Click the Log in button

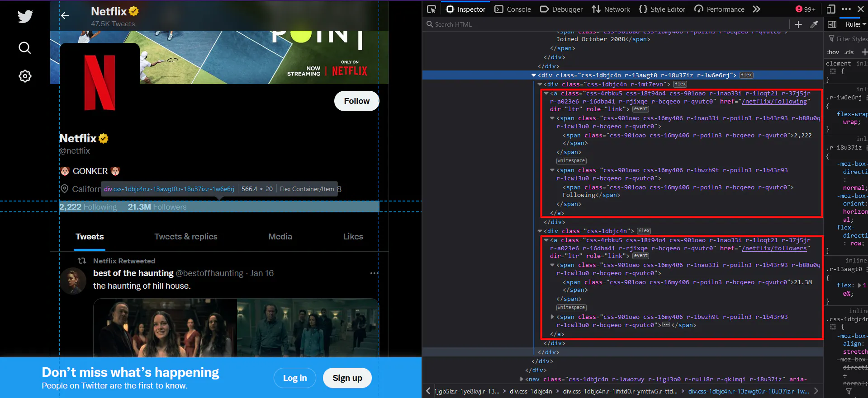295,378
